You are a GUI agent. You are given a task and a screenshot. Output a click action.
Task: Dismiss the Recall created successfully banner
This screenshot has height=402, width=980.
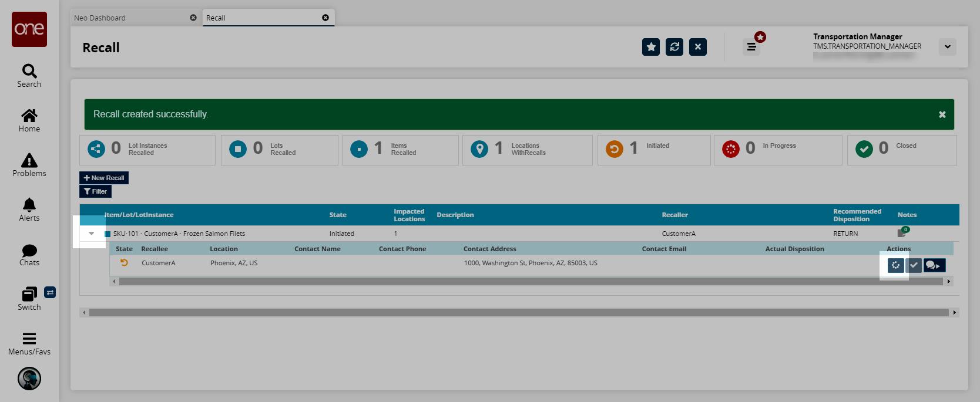point(942,114)
